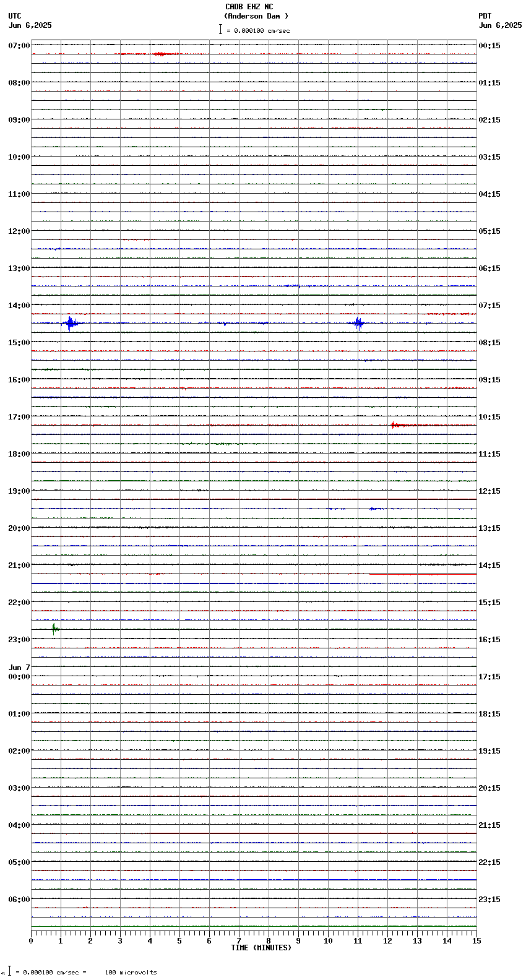Click the '07:15' PDT time label
This screenshot has width=526, height=980.
point(489,306)
